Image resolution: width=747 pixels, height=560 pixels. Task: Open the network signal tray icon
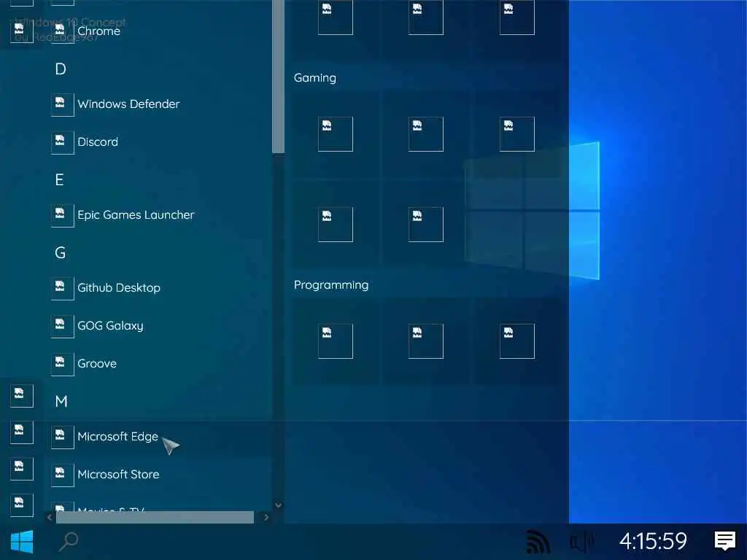[538, 542]
